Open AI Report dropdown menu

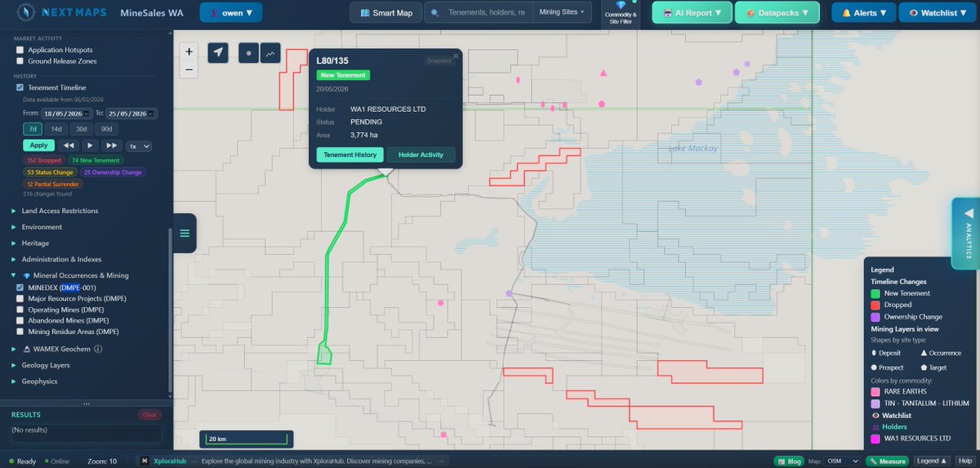click(x=691, y=13)
